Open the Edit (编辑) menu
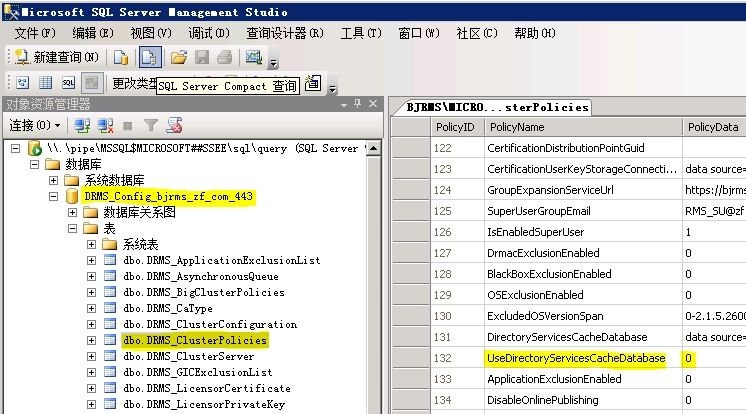This screenshot has height=414, width=746. 93,33
